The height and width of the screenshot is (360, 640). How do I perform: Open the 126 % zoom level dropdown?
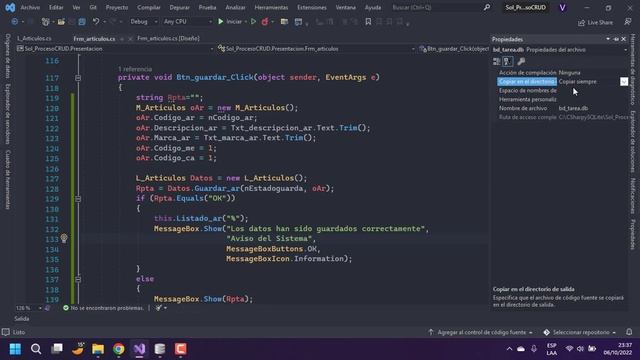tap(40, 308)
